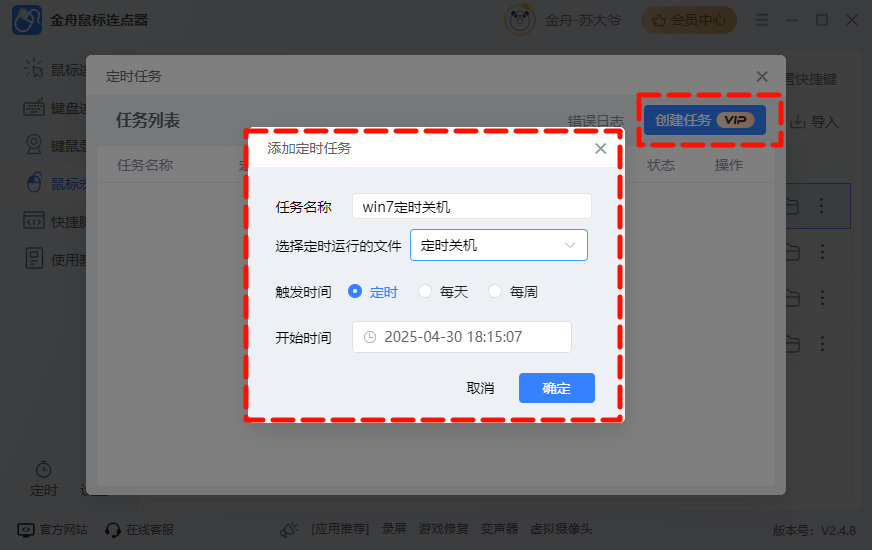Open the 选择定时运行的文件 dropdown
The height and width of the screenshot is (550, 872).
point(499,245)
